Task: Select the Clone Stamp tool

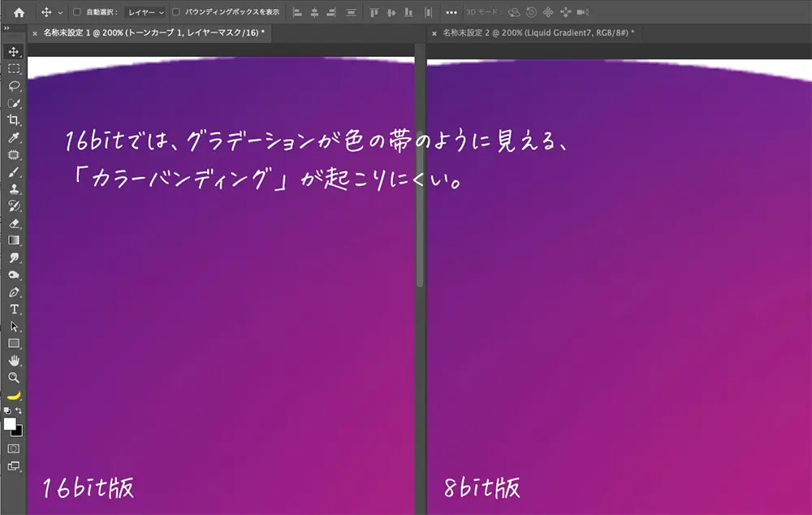Action: 14,188
